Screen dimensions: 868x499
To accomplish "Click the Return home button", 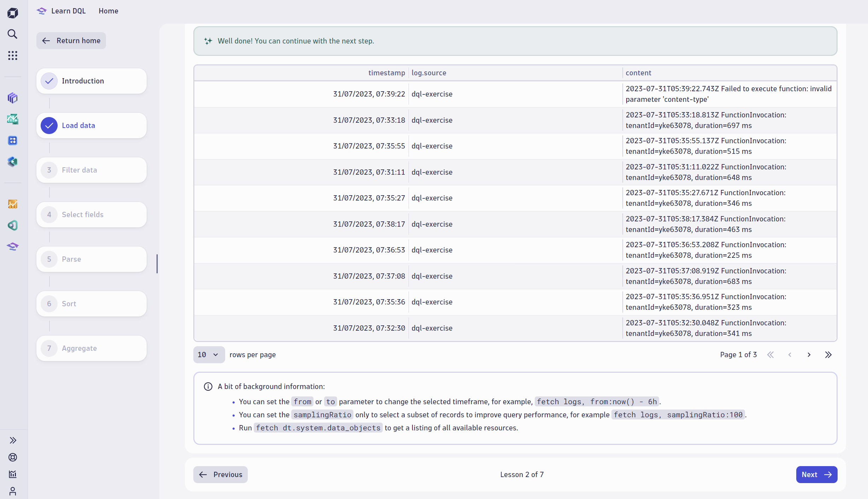I will [x=71, y=41].
